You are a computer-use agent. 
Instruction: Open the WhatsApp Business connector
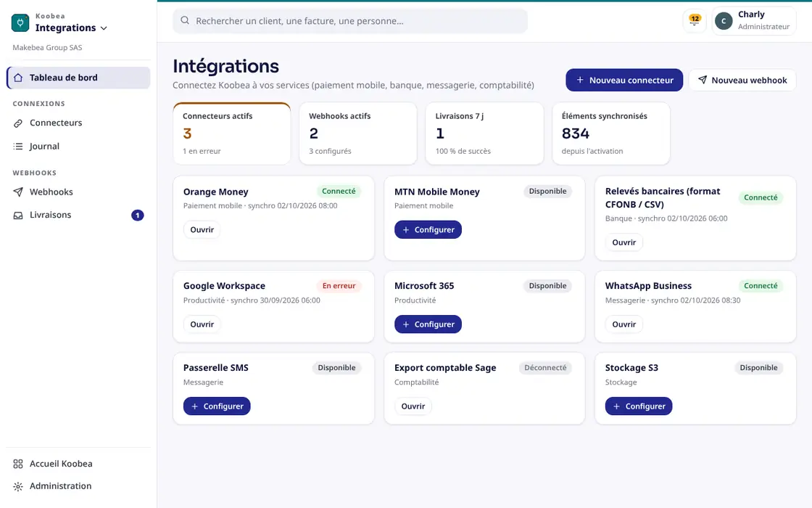[x=624, y=324]
